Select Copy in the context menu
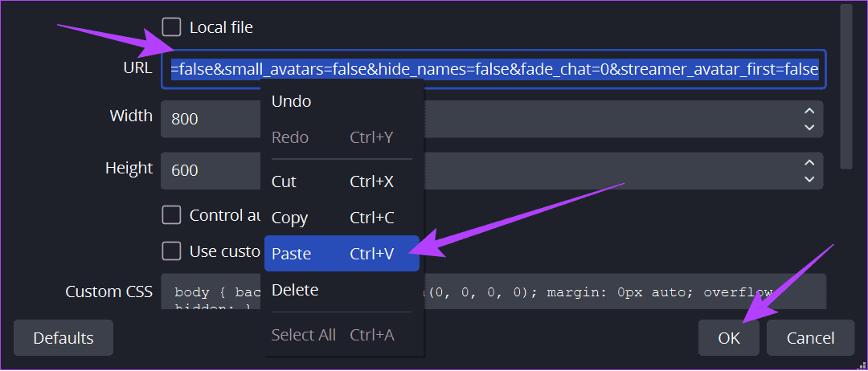Screen dimensions: 868x371 pos(290,218)
